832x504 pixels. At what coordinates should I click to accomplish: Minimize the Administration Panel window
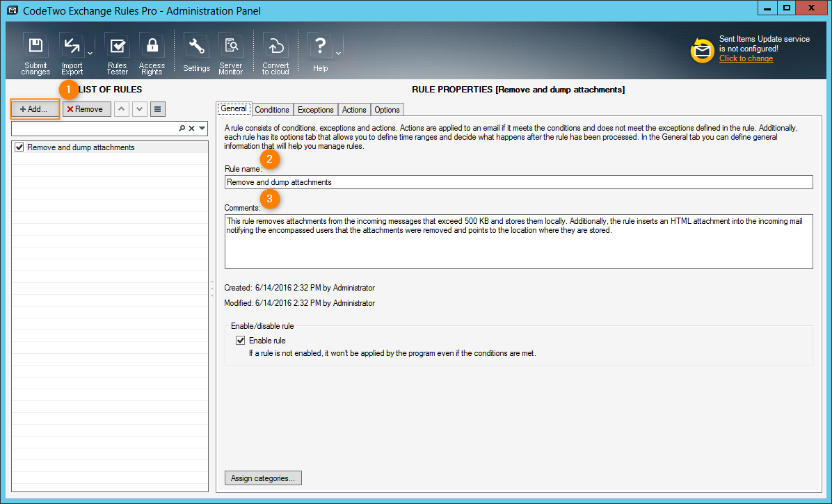[x=767, y=8]
